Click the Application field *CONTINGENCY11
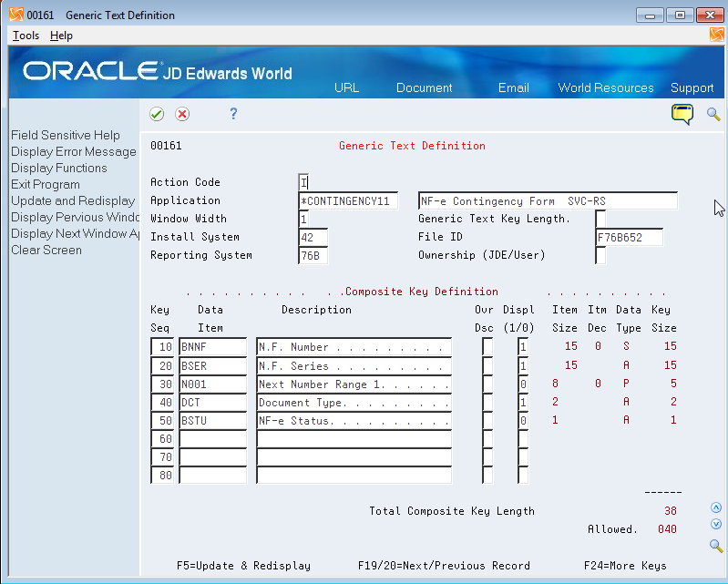Image resolution: width=728 pixels, height=584 pixels. [348, 201]
